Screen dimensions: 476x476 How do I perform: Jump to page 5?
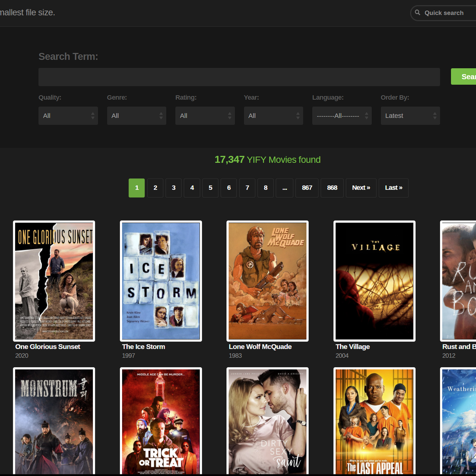point(210,188)
